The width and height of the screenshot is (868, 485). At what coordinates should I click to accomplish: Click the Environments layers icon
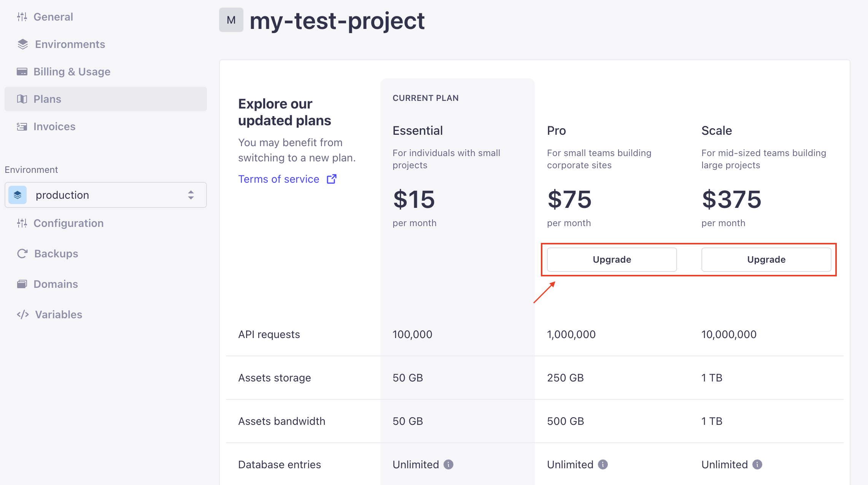click(x=23, y=44)
